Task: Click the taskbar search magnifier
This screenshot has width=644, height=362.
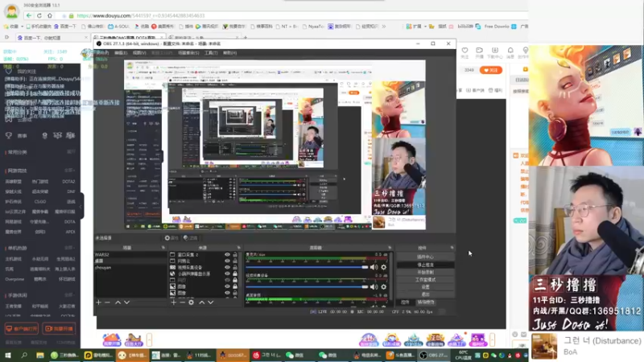Action: click(24, 356)
